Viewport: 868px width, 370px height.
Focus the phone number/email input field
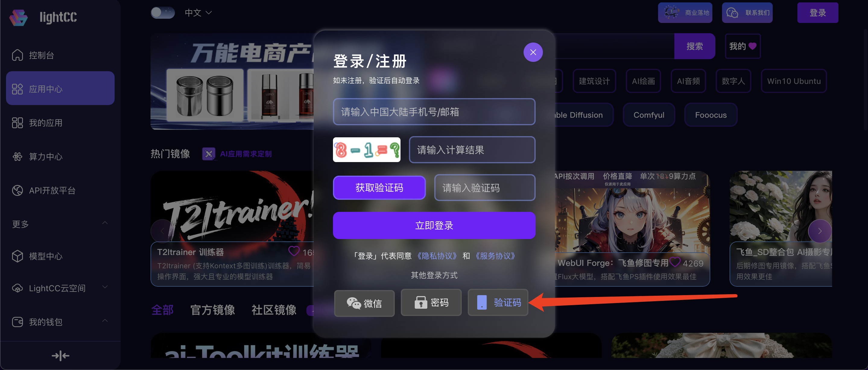[x=434, y=112]
